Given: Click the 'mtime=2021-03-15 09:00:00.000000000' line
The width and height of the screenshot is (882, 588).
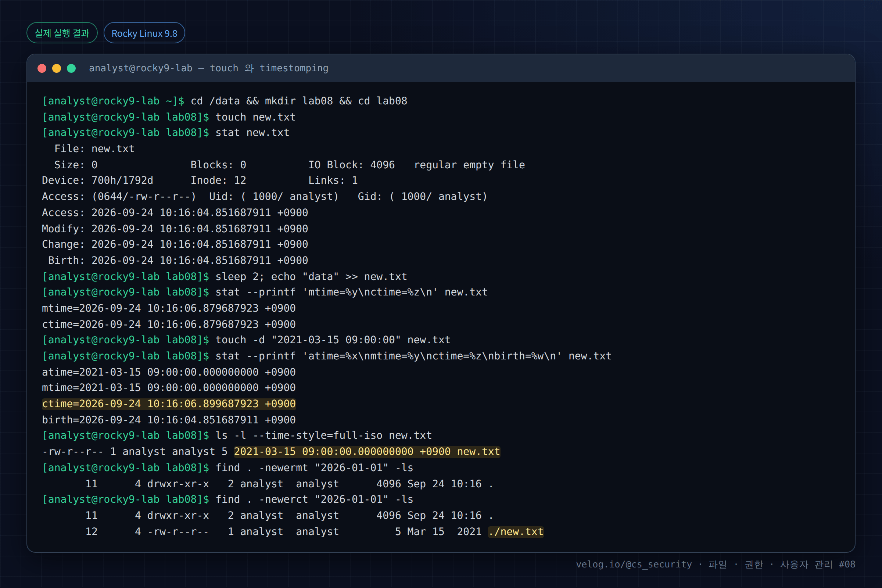Looking at the screenshot, I should [169, 388].
